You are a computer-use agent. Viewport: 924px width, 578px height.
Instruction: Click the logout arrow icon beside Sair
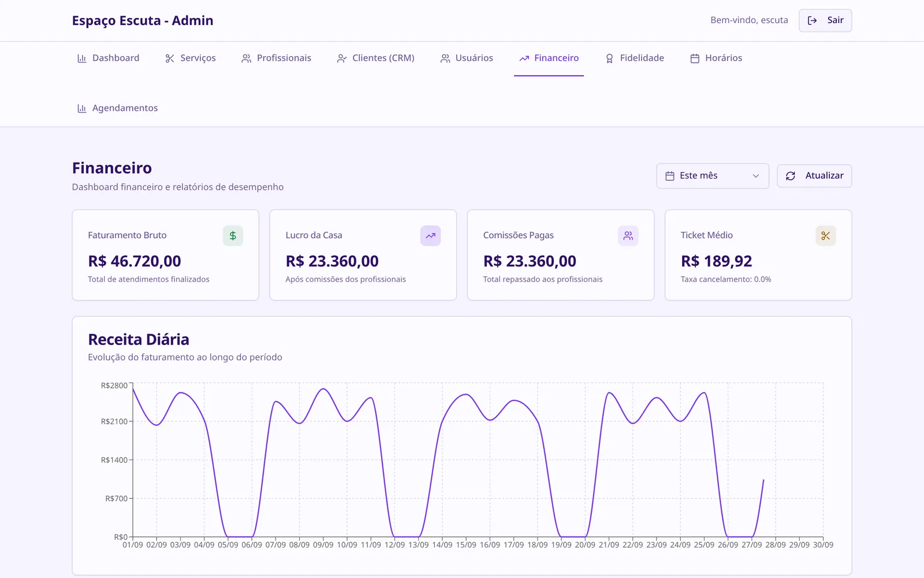tap(813, 20)
